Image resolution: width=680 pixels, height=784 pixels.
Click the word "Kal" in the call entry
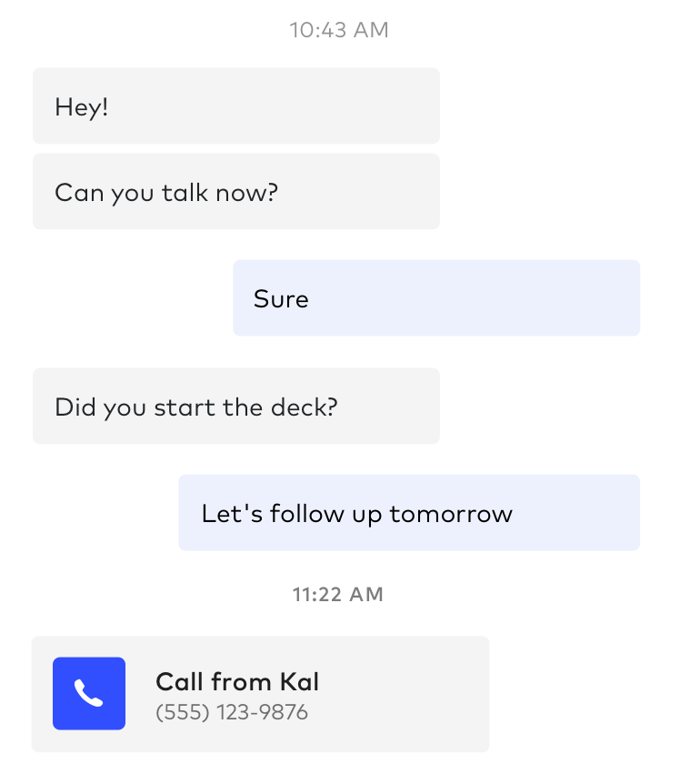(x=299, y=681)
